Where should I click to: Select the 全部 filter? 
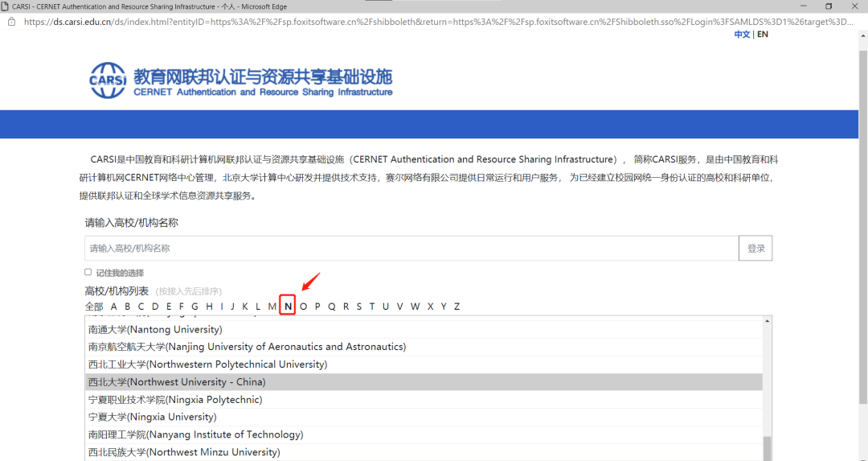click(94, 307)
